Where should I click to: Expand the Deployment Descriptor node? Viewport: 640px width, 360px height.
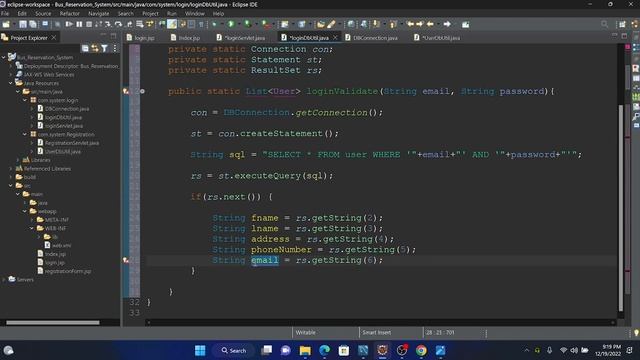pos(11,66)
